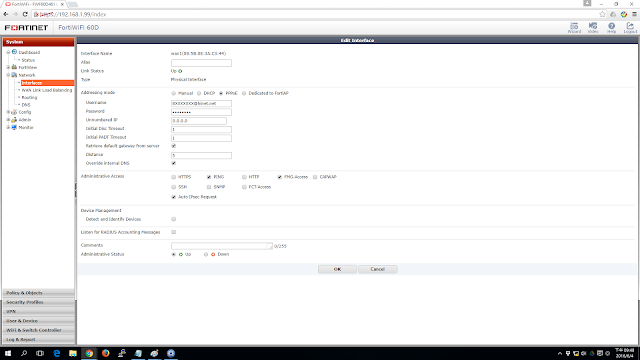
Task: Open WAN Link Load Balancing
Action: click(47, 90)
